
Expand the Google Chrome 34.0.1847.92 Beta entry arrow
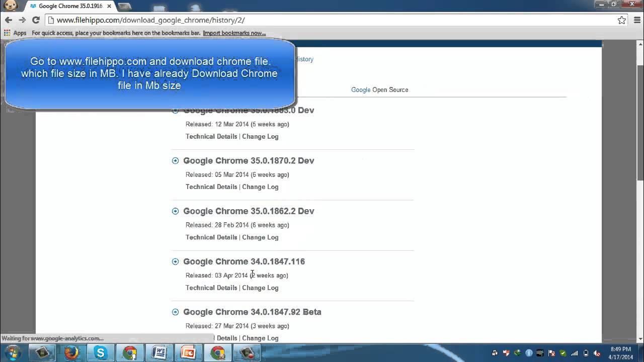(x=175, y=312)
